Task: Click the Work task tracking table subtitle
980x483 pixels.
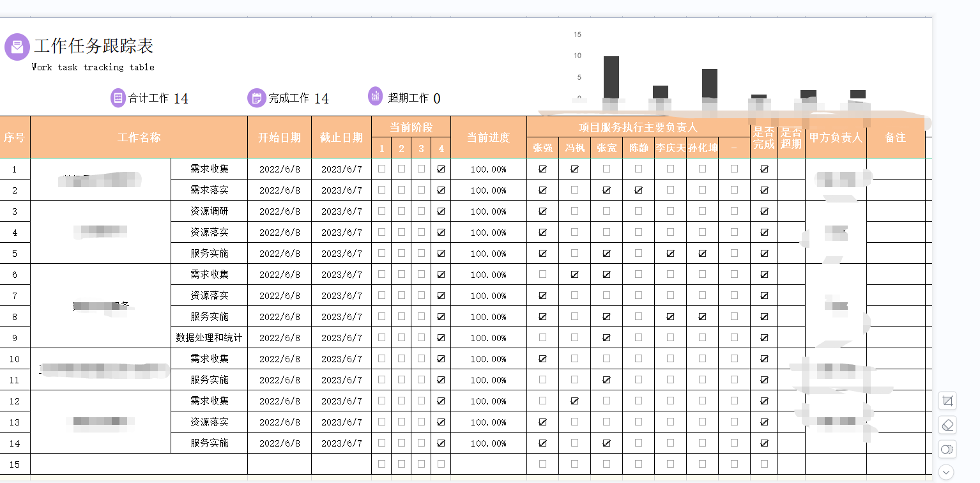Action: [93, 67]
